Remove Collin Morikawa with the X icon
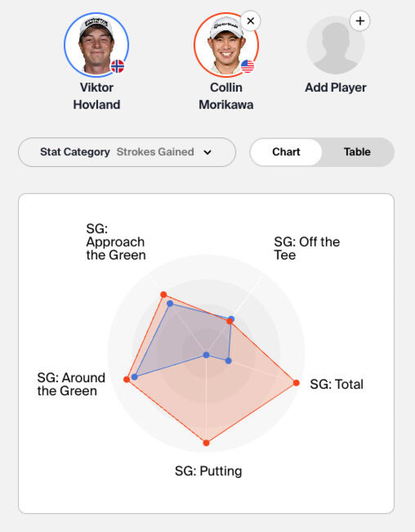This screenshot has height=532, width=415. [x=250, y=20]
